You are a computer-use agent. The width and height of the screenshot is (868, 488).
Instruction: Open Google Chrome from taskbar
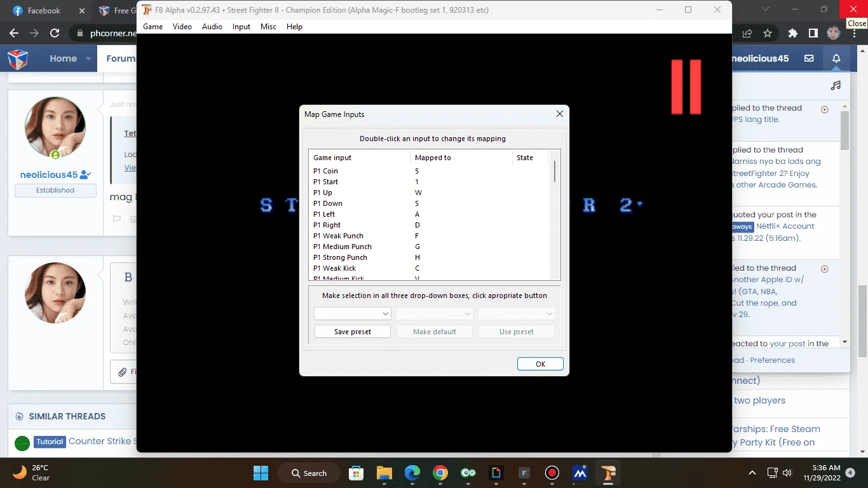click(x=440, y=473)
